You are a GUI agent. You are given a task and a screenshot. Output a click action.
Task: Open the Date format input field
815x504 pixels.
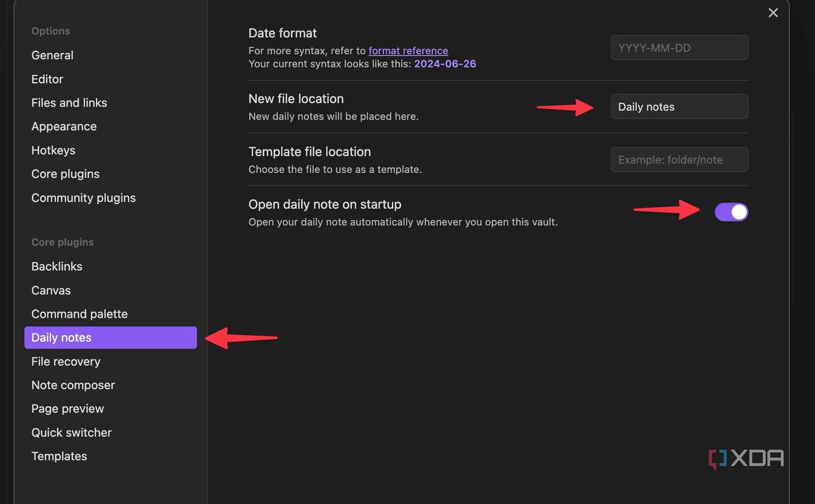tap(679, 47)
